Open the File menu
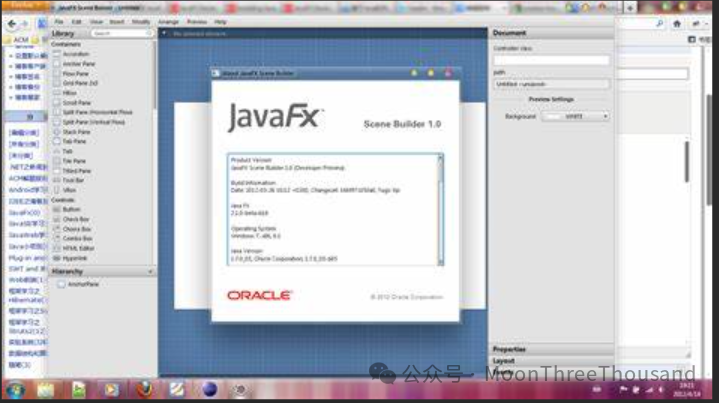Viewport: 719px width, 403px height. coord(60,21)
